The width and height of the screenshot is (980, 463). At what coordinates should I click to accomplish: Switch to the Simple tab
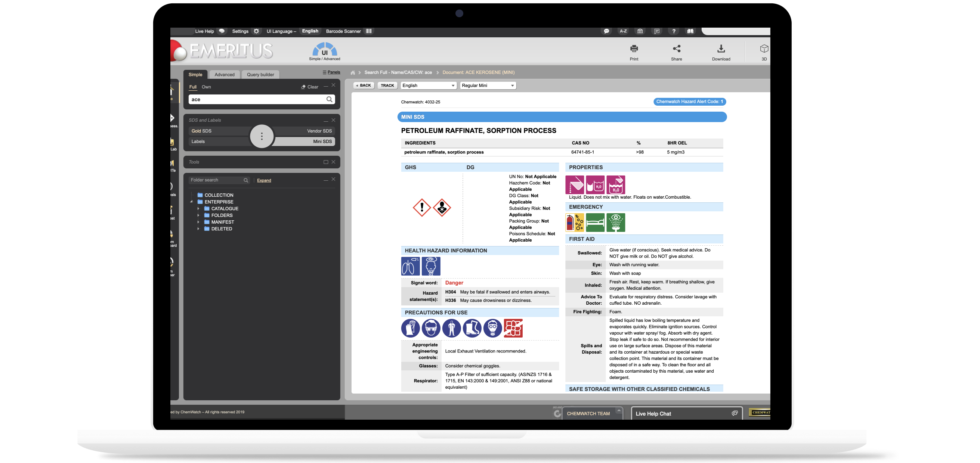point(195,75)
